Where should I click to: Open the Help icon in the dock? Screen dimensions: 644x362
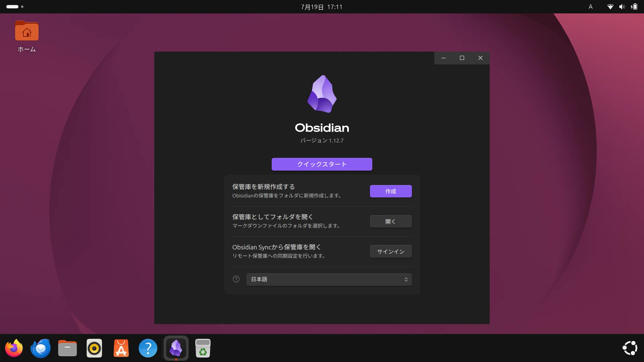(148, 348)
